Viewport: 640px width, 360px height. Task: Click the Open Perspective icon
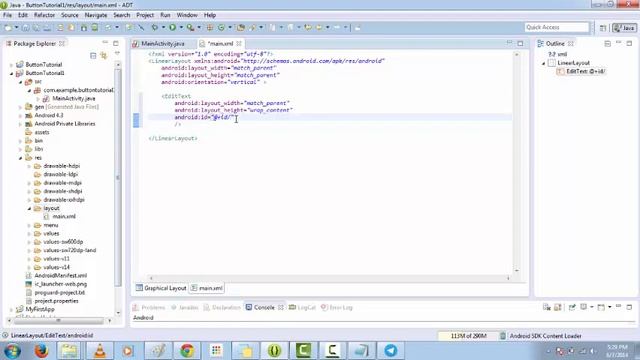(603, 28)
